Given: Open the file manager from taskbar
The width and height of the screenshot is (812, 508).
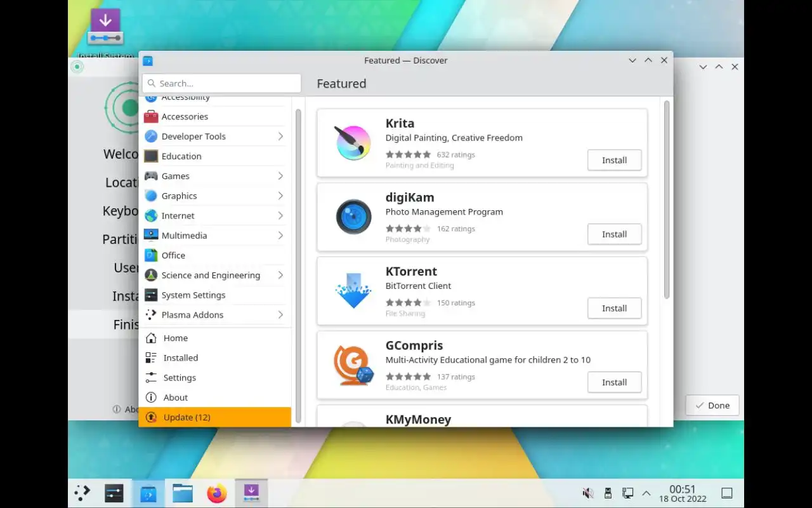Looking at the screenshot, I should (x=183, y=493).
